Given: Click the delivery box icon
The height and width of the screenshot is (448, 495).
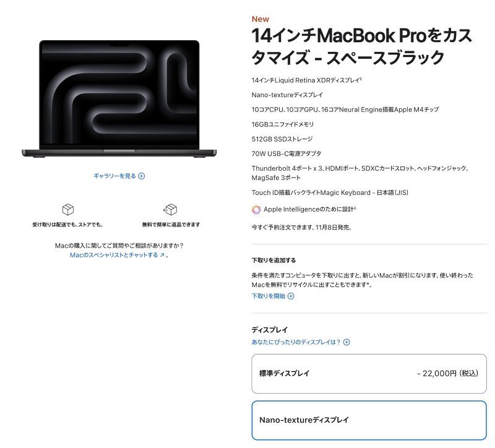Looking at the screenshot, I should [68, 209].
